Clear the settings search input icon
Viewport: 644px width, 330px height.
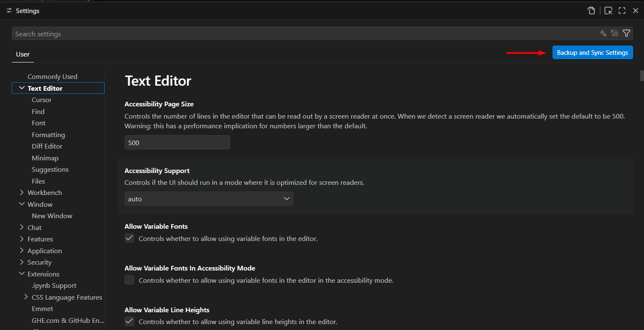coord(614,33)
